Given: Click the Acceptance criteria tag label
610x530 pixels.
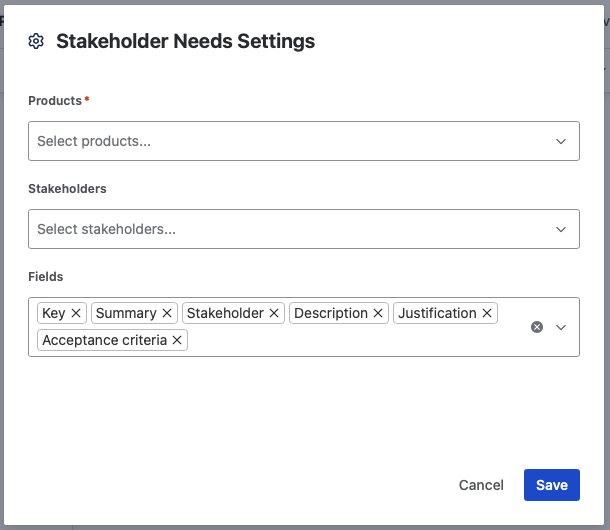Looking at the screenshot, I should 105,340.
